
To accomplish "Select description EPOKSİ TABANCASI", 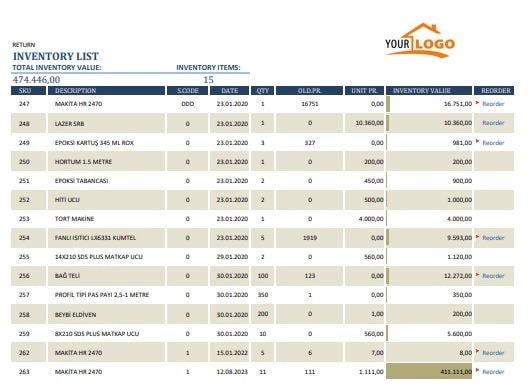I will pyautogui.click(x=81, y=181).
